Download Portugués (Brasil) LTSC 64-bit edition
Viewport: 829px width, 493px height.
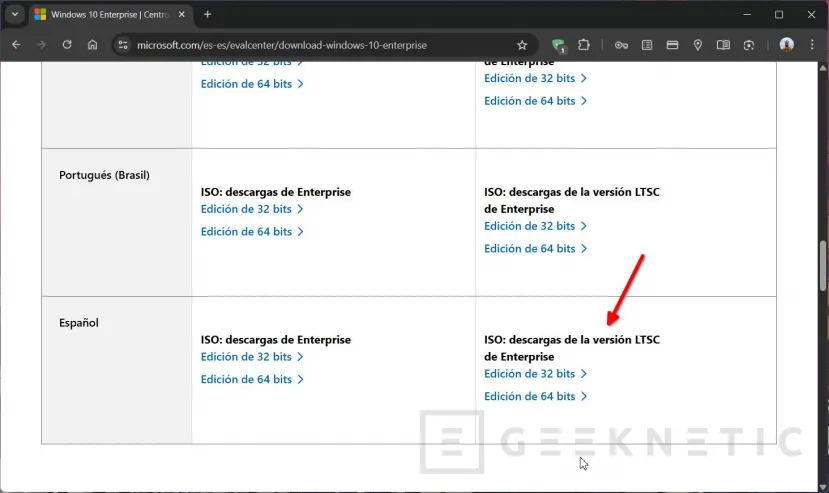[535, 249]
